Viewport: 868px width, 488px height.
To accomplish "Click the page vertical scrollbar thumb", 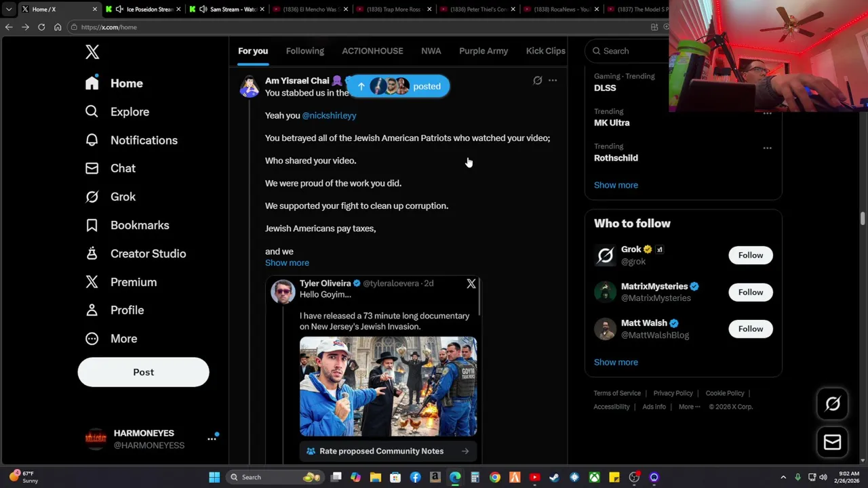I will pyautogui.click(x=863, y=218).
